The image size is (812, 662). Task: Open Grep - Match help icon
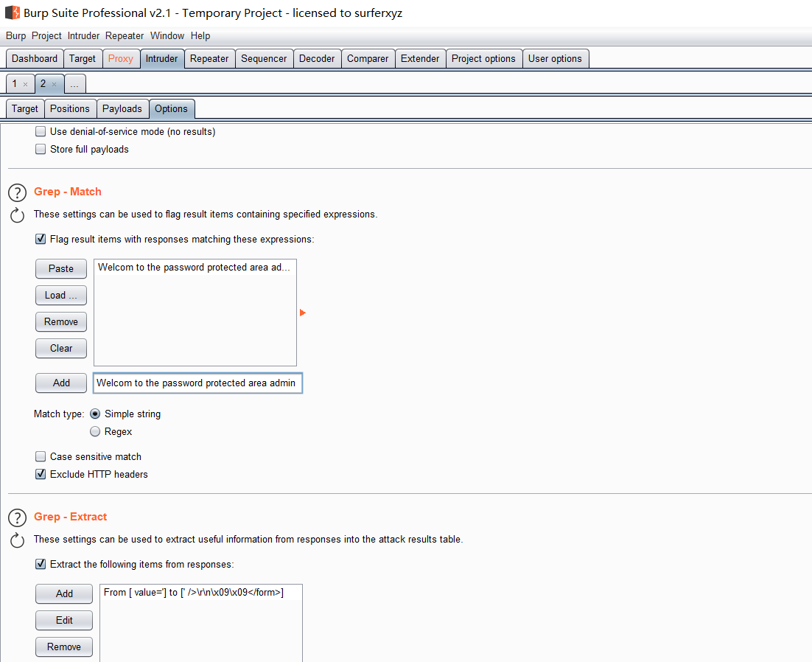(x=17, y=192)
